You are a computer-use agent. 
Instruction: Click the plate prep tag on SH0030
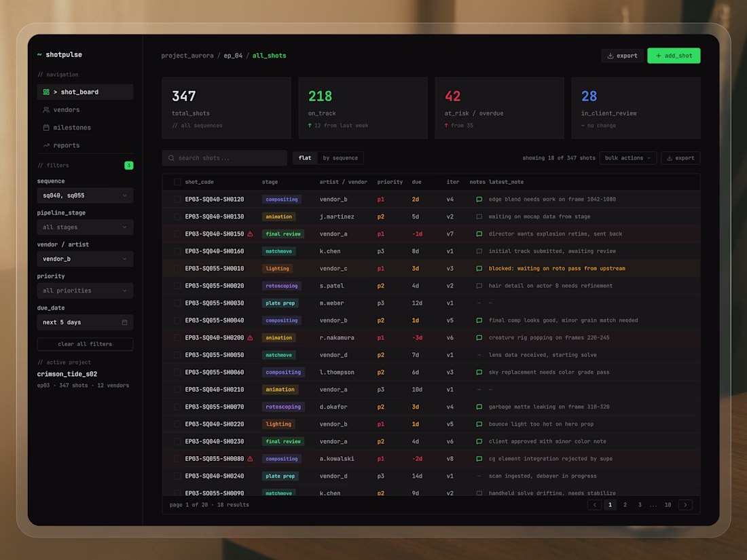(x=280, y=303)
